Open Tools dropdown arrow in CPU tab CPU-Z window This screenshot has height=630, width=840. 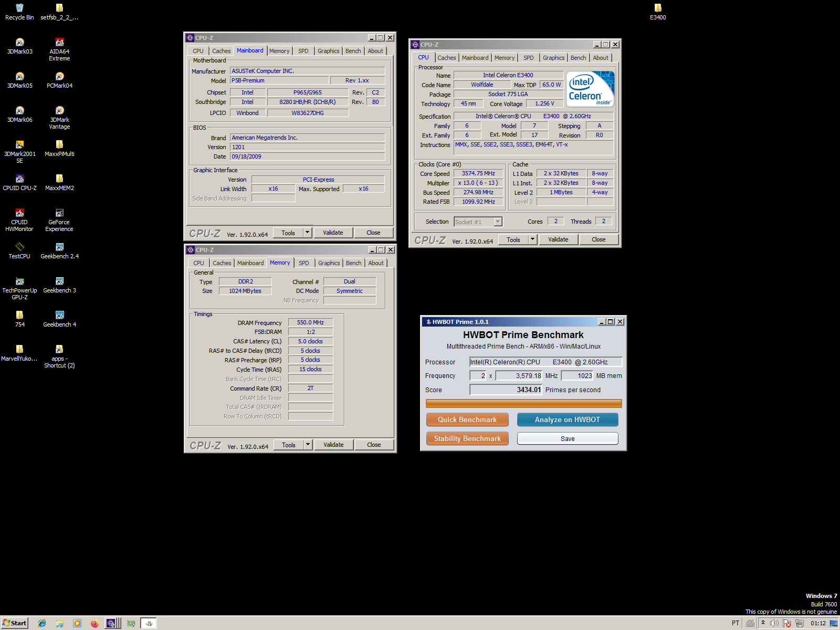coord(533,239)
